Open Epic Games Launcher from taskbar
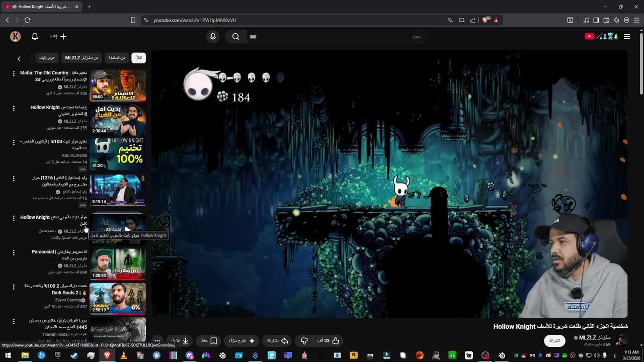 tap(58, 355)
